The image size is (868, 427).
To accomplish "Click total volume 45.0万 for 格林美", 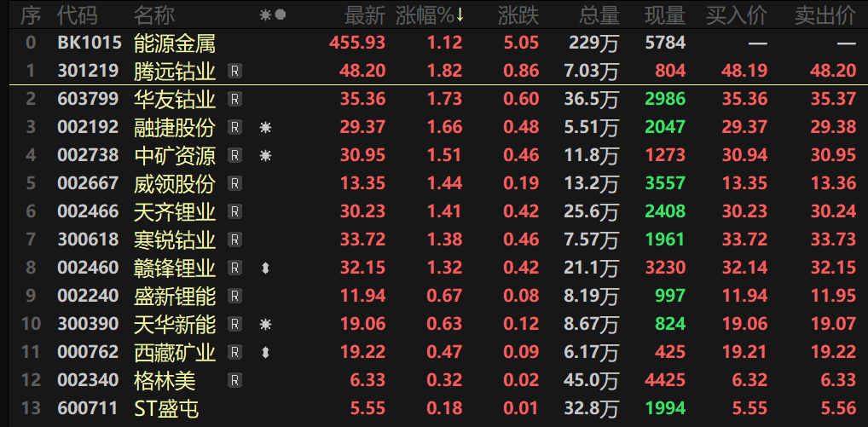I will tap(592, 380).
